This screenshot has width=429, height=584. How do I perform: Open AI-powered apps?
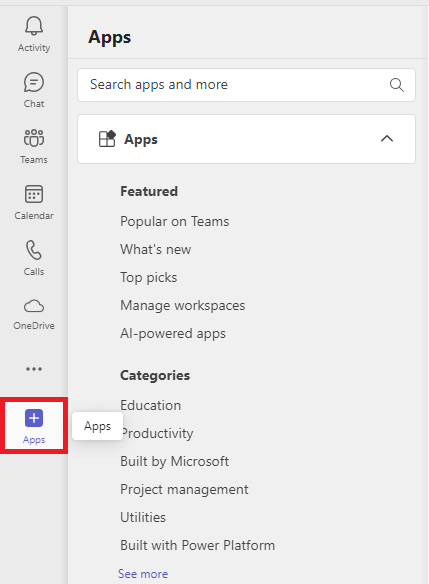[x=173, y=333]
